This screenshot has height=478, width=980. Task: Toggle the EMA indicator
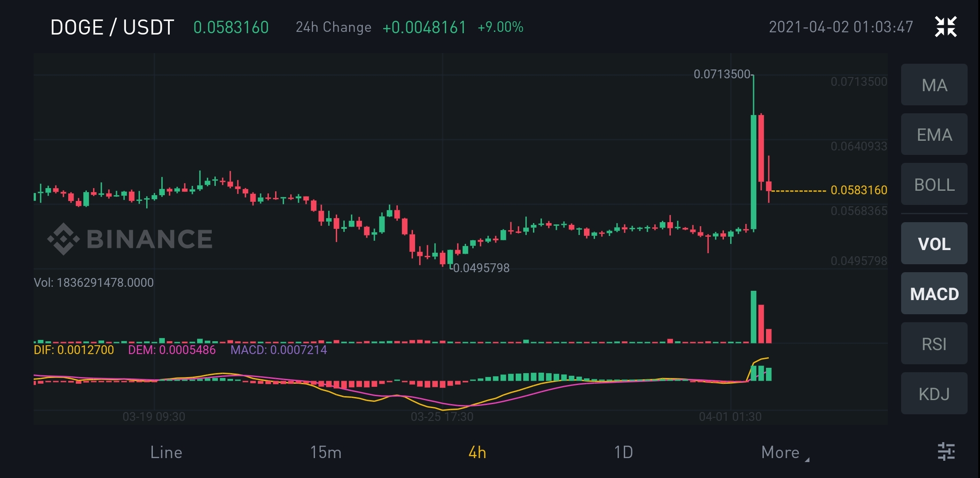(x=934, y=135)
